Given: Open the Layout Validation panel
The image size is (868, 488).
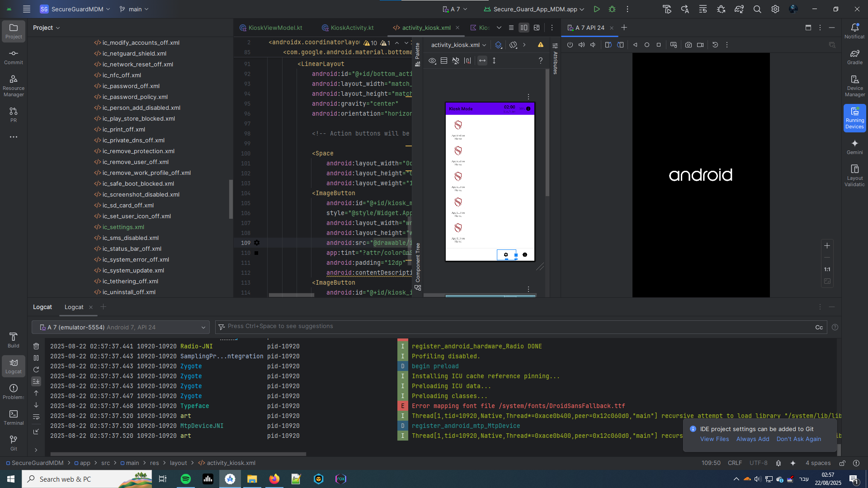Looking at the screenshot, I should 854,175.
